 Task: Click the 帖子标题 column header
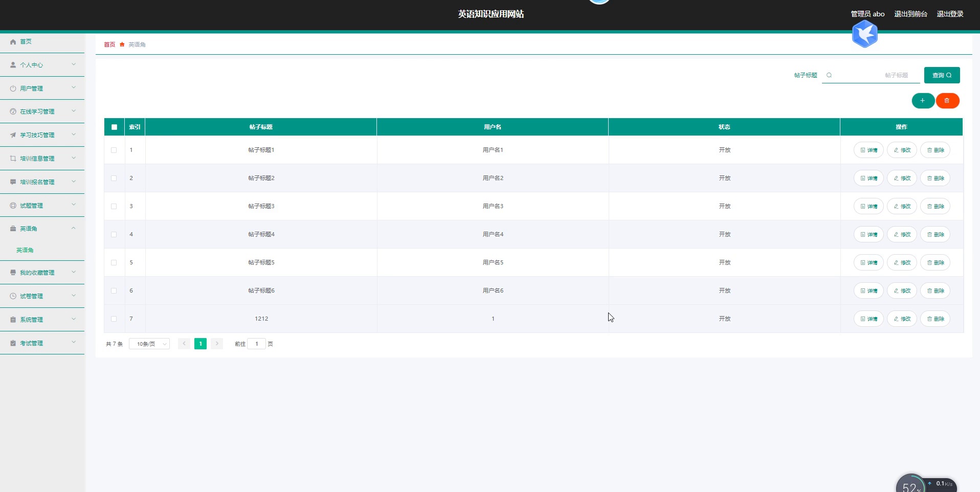[261, 127]
